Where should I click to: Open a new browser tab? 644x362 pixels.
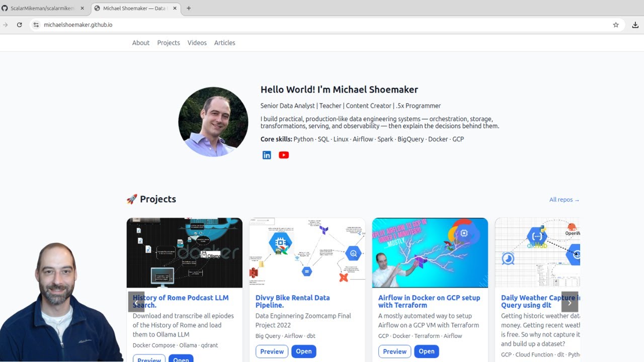click(189, 8)
